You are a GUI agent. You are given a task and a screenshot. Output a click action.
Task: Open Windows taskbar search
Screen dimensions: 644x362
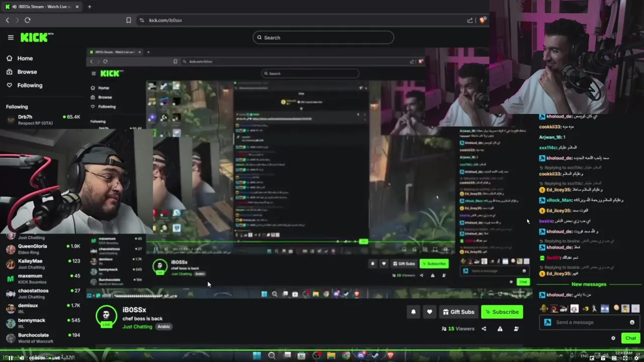point(272,355)
